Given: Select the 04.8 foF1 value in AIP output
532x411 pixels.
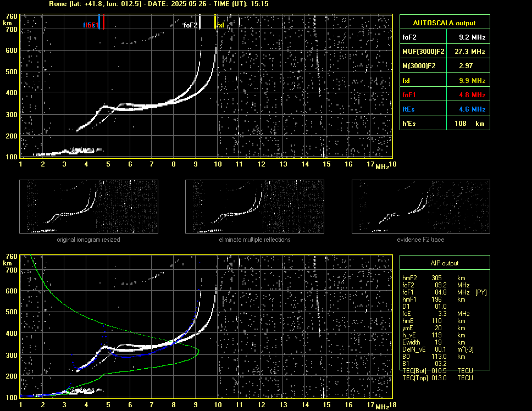Looking at the screenshot, I should [440, 292].
